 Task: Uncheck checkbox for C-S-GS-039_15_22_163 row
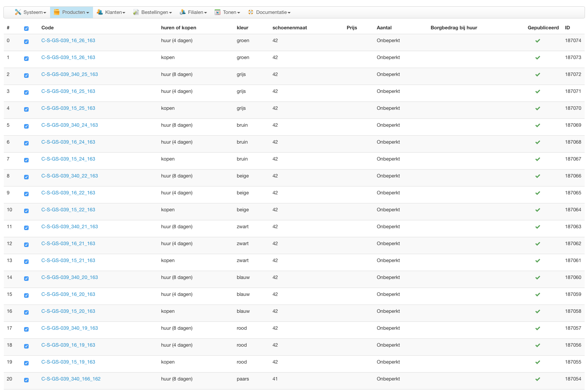[26, 211]
